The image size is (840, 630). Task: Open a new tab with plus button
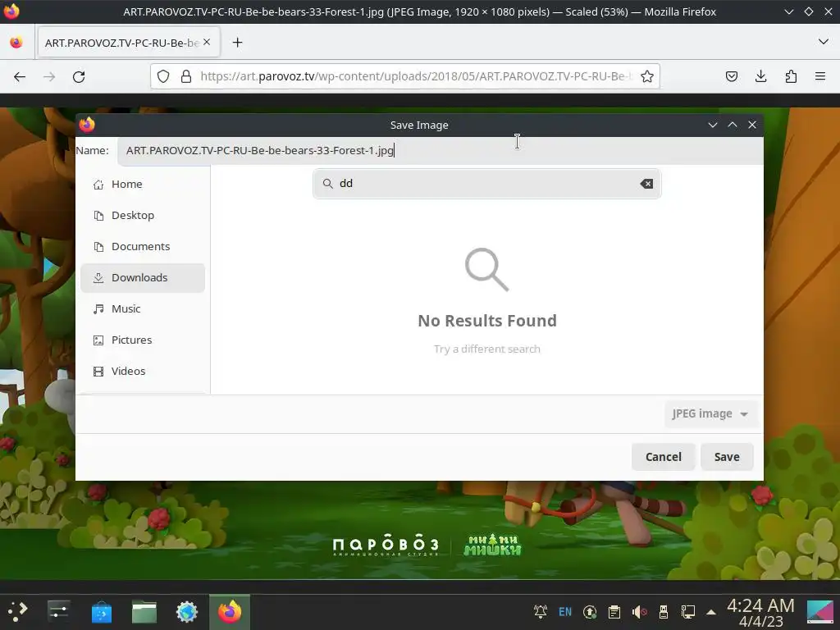pyautogui.click(x=237, y=43)
